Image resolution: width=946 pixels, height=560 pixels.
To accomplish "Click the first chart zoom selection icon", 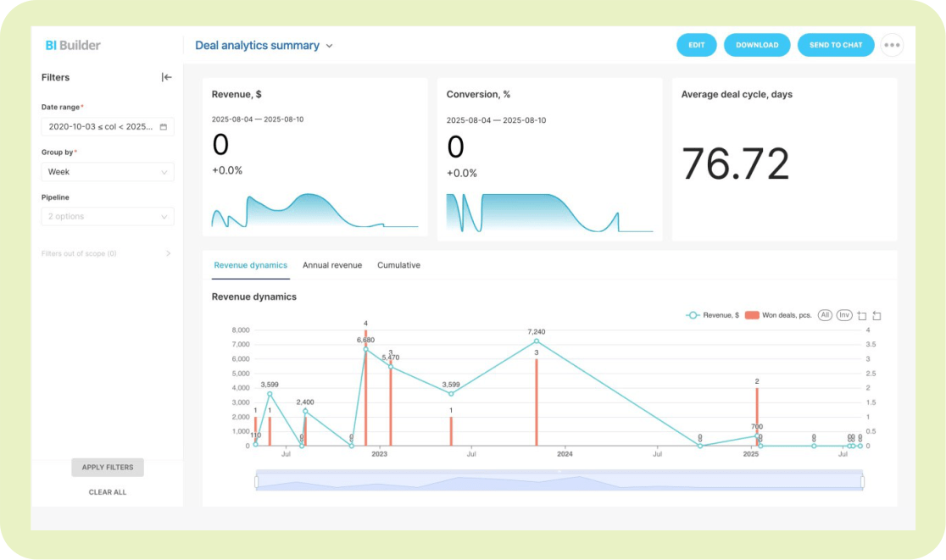I will (862, 315).
